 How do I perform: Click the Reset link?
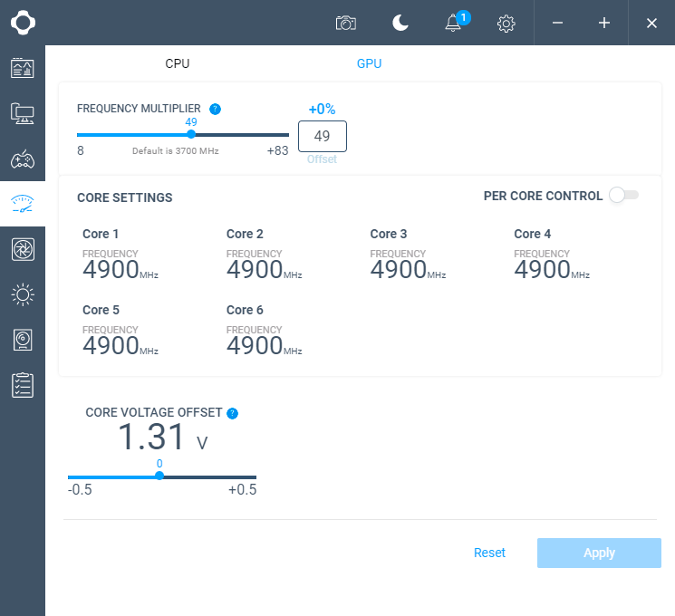(489, 553)
